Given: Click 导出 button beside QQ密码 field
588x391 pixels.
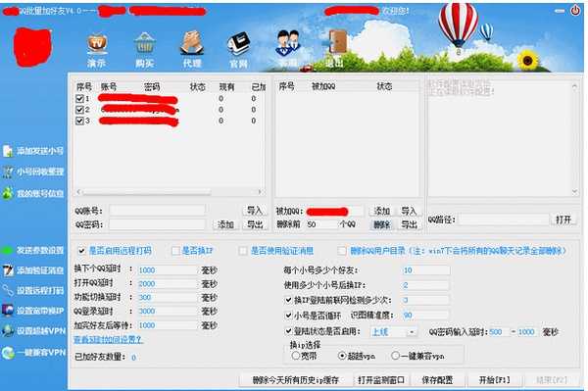Looking at the screenshot, I should click(255, 224).
